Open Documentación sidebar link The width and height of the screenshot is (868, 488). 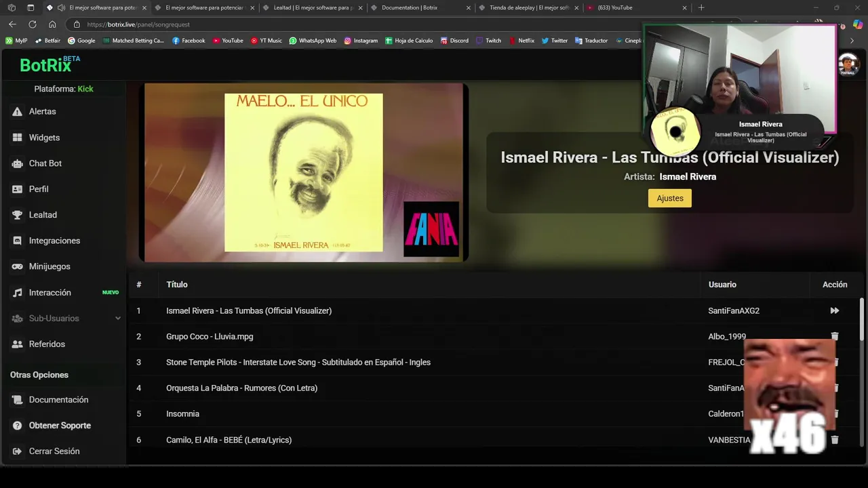tap(59, 400)
